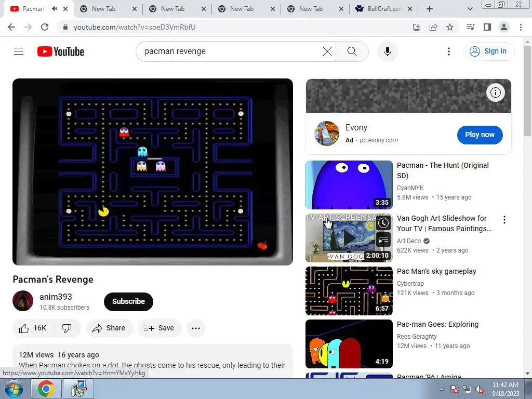Open Pac Man's sky gameplay thumbnail

pyautogui.click(x=349, y=291)
